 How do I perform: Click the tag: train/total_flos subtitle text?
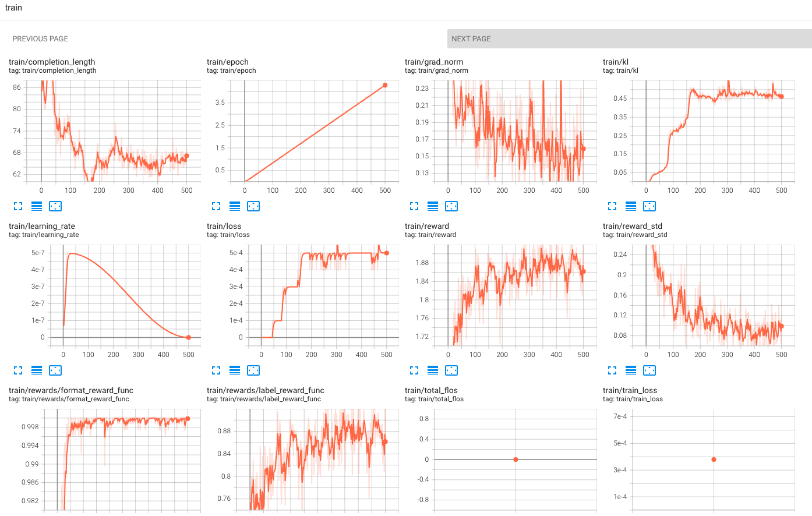(x=434, y=399)
